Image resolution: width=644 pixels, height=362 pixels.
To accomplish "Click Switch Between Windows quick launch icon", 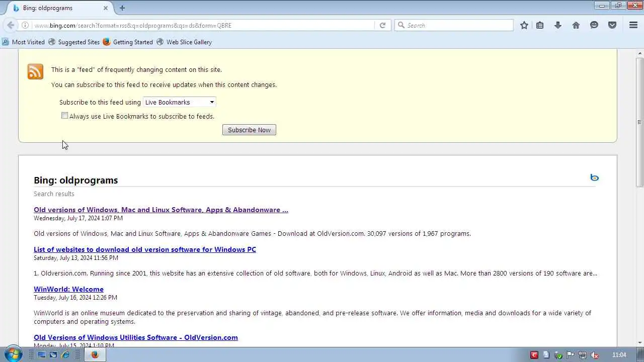I will pyautogui.click(x=53, y=354).
